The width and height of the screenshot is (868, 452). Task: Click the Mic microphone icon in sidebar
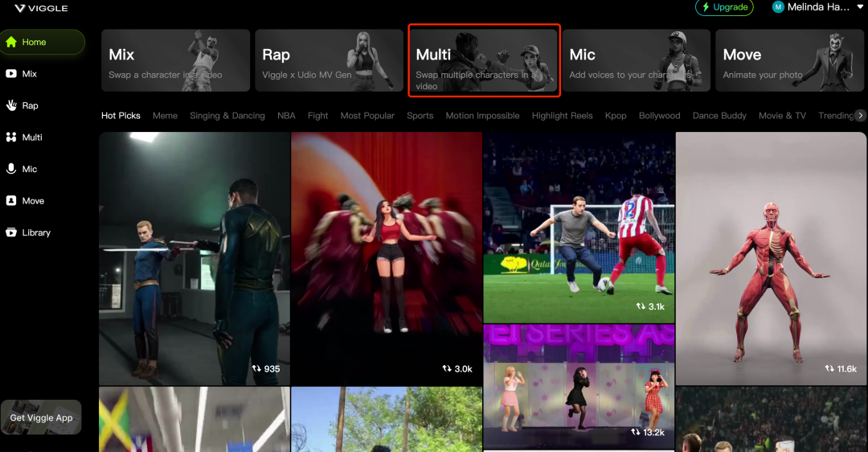tap(11, 169)
